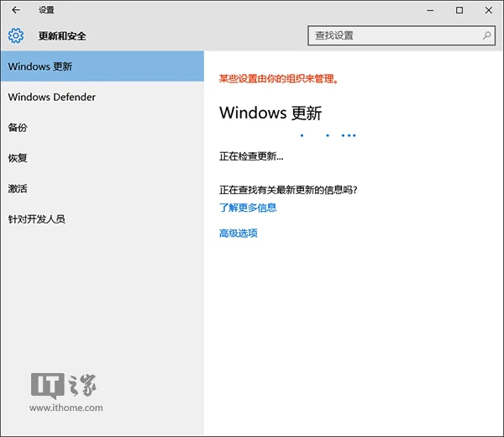Viewport: 504px width, 437px height.
Task: Open the 针对开发人员 section
Action: click(102, 219)
